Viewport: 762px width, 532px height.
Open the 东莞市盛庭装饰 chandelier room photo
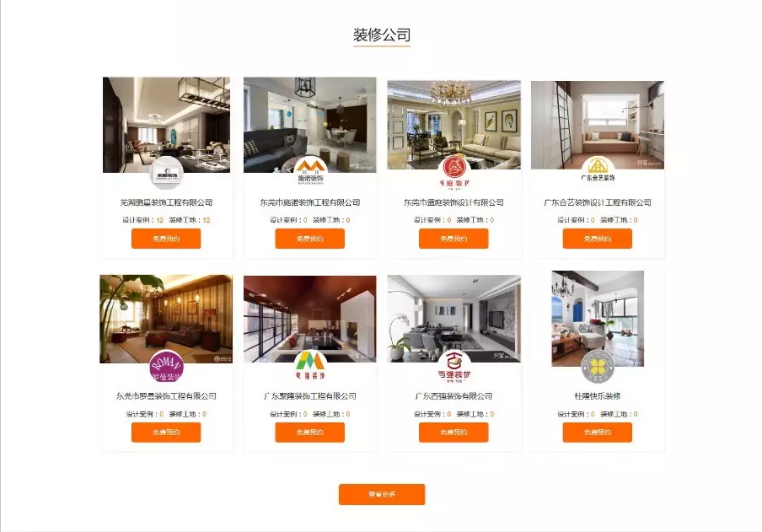pos(453,125)
